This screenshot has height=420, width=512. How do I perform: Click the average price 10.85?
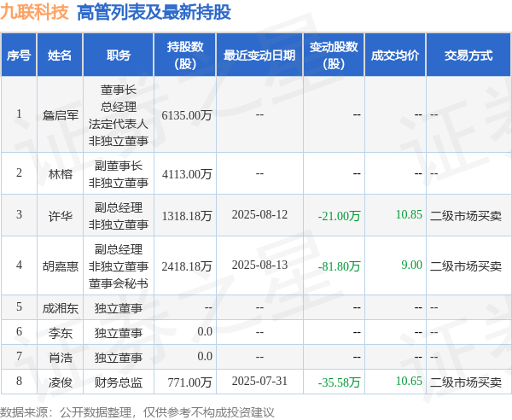coord(409,214)
